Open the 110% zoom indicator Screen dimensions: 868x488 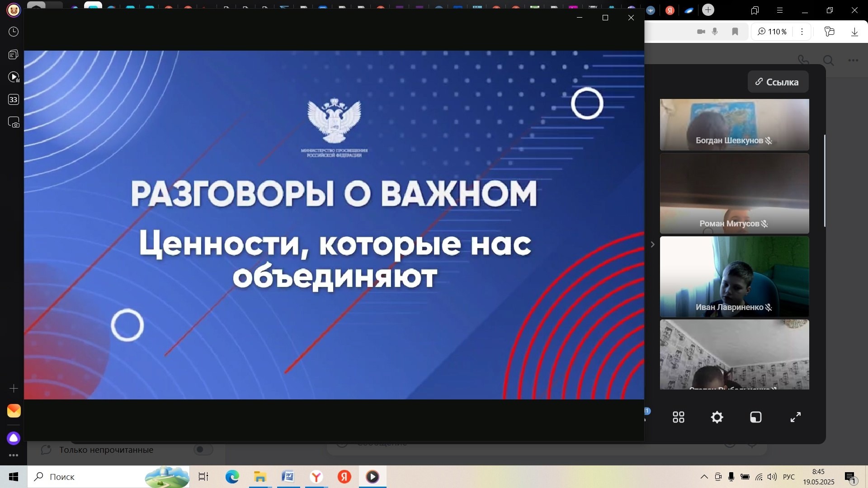coord(772,32)
